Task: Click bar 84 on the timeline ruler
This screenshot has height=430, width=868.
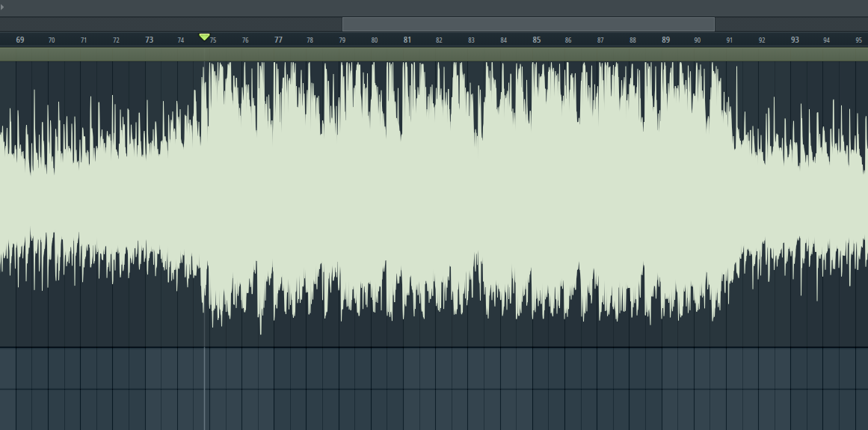Action: pyautogui.click(x=504, y=40)
